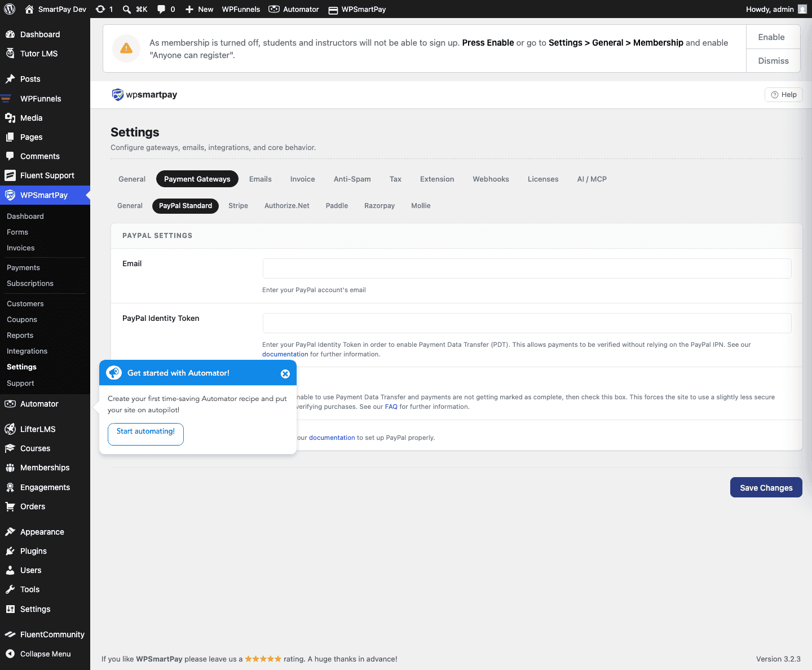Switch to the Tax tab

(x=395, y=179)
